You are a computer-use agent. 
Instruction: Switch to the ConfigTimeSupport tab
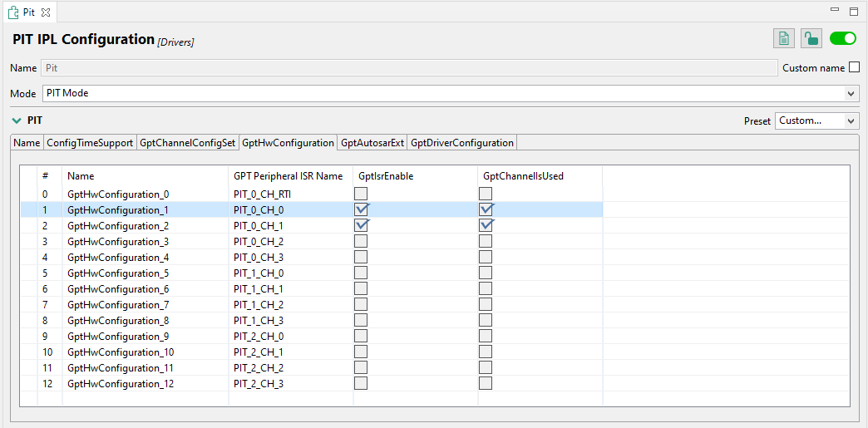pos(90,143)
